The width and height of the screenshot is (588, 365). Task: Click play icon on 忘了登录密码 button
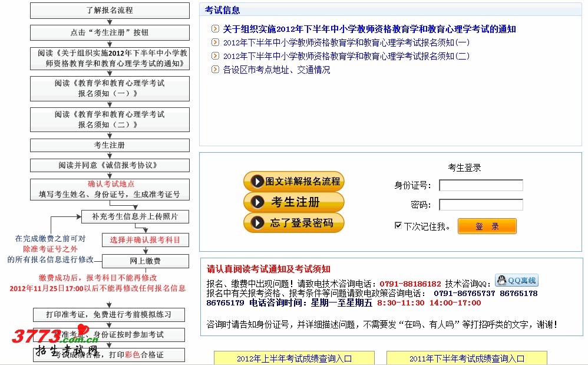[257, 223]
